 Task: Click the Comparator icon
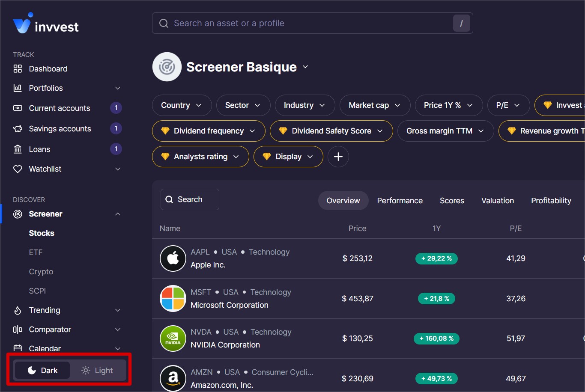coord(18,330)
